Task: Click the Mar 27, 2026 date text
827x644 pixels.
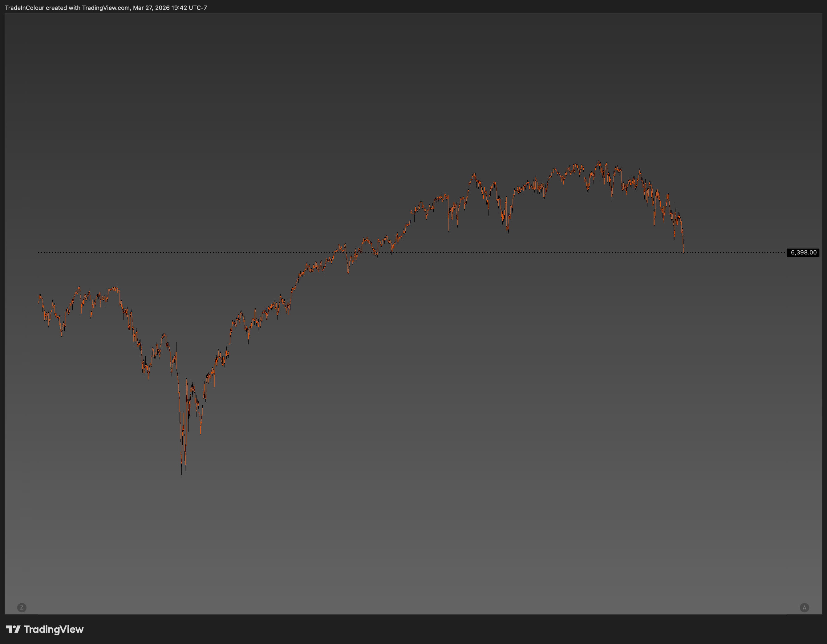Action: [x=151, y=8]
